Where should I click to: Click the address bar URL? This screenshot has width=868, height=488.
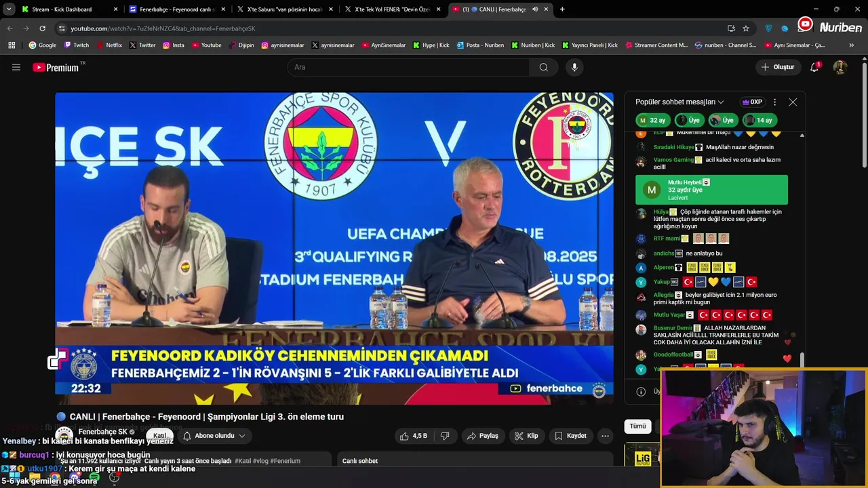coord(163,28)
